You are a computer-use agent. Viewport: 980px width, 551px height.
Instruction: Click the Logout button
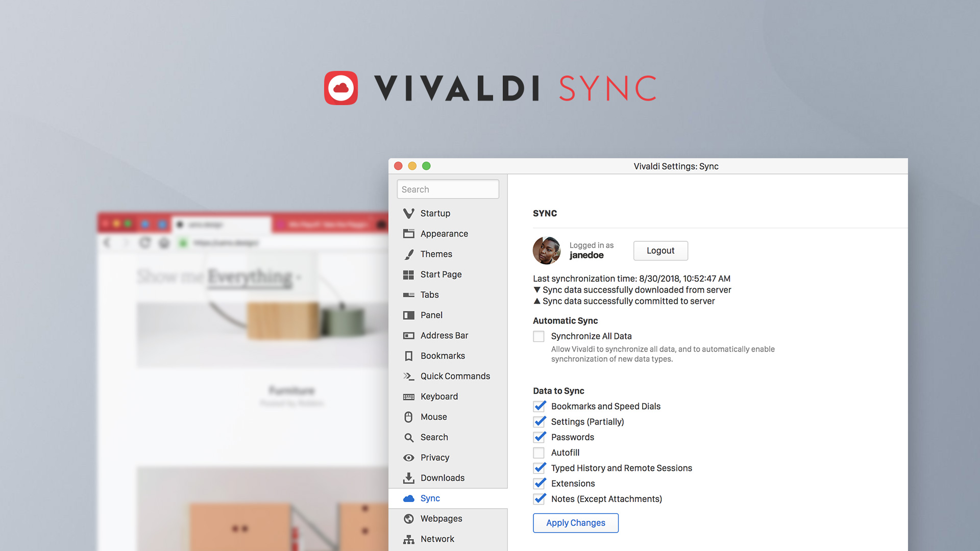tap(660, 251)
